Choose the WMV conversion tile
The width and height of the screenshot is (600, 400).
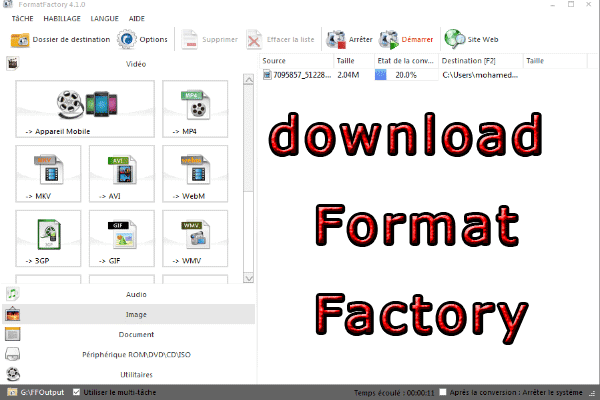[195, 238]
